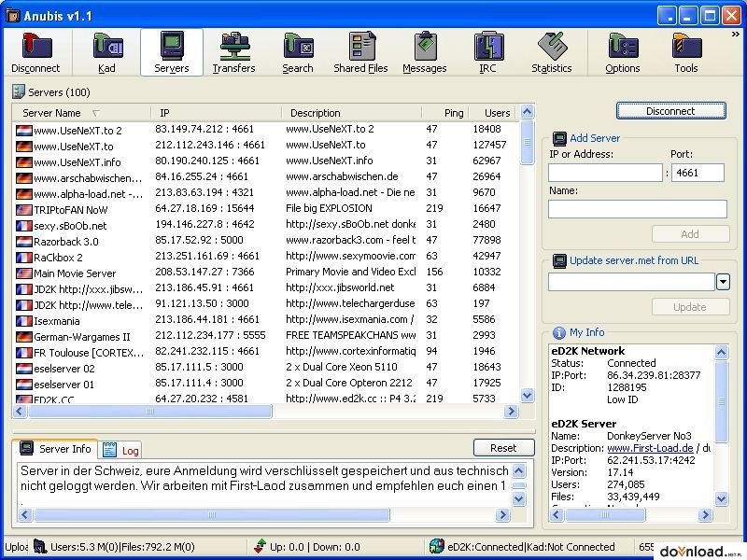The width and height of the screenshot is (747, 560).
Task: Open the www.First-Load.de link
Action: 650,448
